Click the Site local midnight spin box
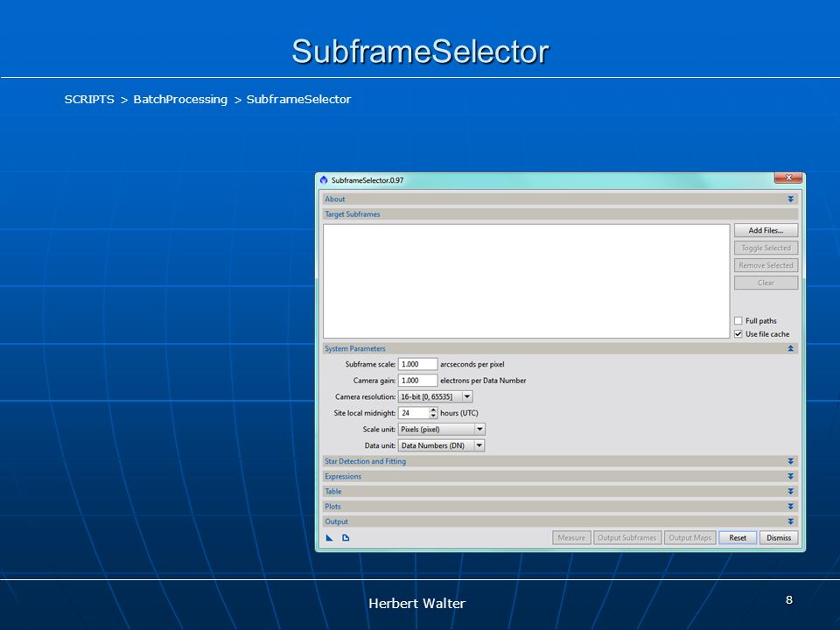This screenshot has height=630, width=840. [x=418, y=413]
